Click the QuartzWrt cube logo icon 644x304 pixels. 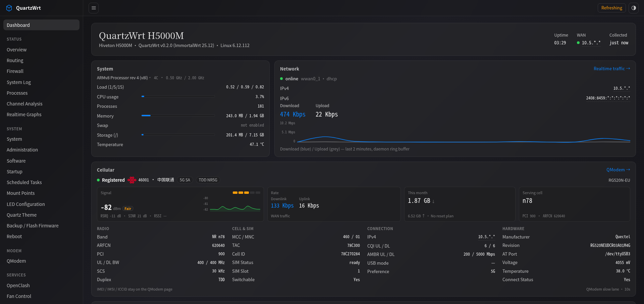9,8
